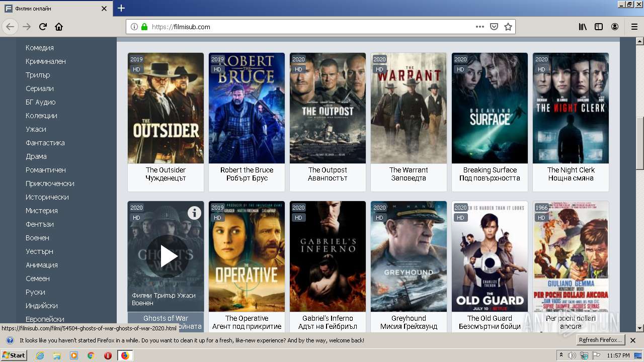Open the Исторически category

pyautogui.click(x=47, y=197)
